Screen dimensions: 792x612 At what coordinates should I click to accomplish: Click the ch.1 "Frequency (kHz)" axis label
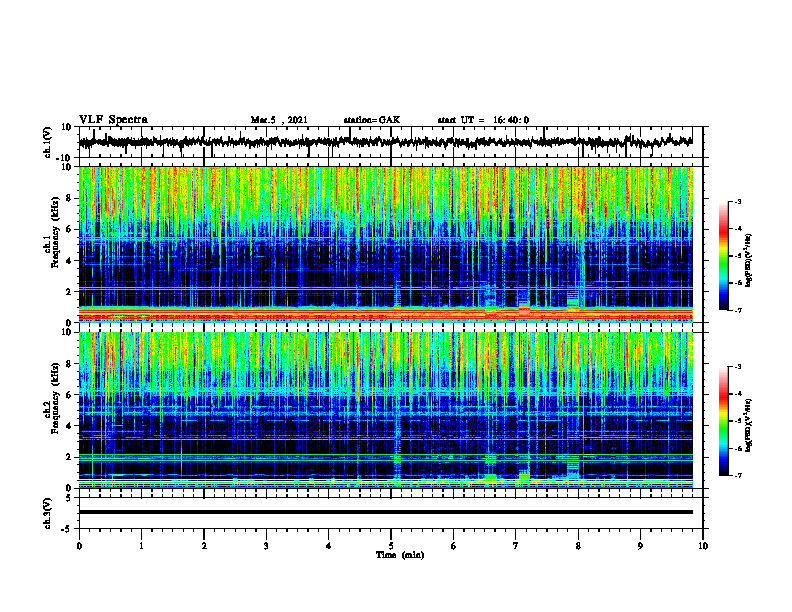(x=56, y=232)
